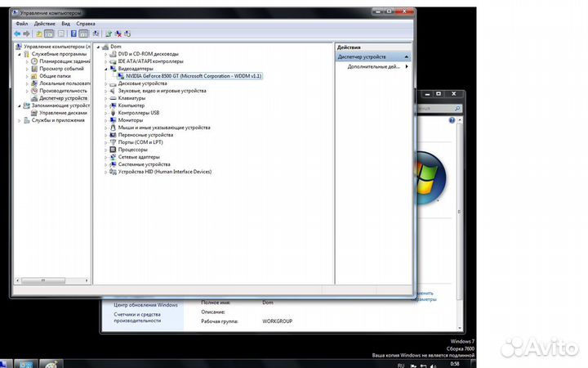Open the File menu
This screenshot has width=588, height=368.
click(21, 24)
